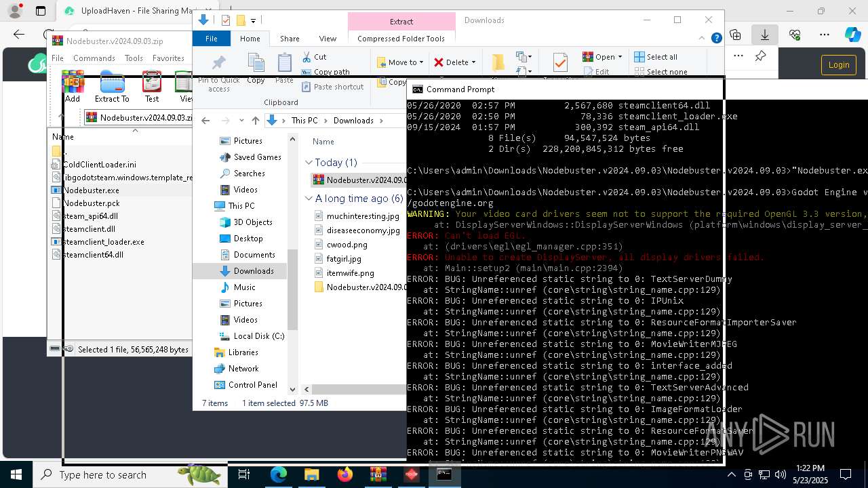Select Local Disk (C:) in navigation pane
The height and width of the screenshot is (488, 868).
tap(252, 336)
